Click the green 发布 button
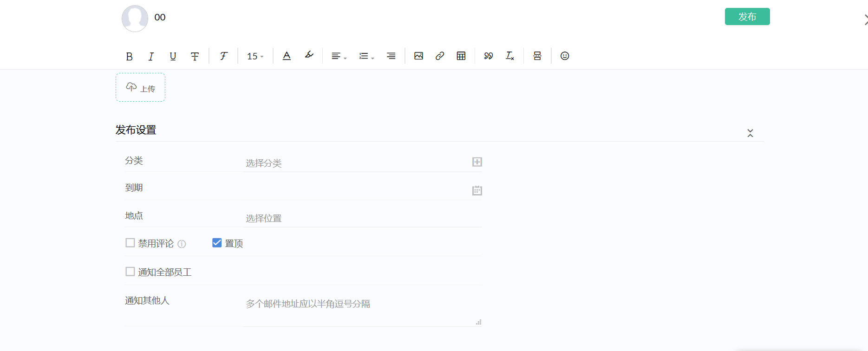This screenshot has width=868, height=351. point(747,17)
